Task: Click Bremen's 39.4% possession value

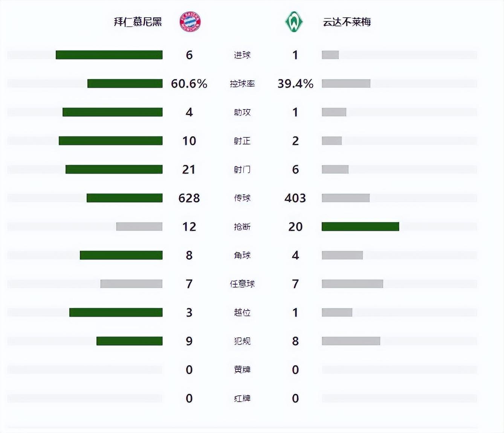Action: pyautogui.click(x=295, y=84)
